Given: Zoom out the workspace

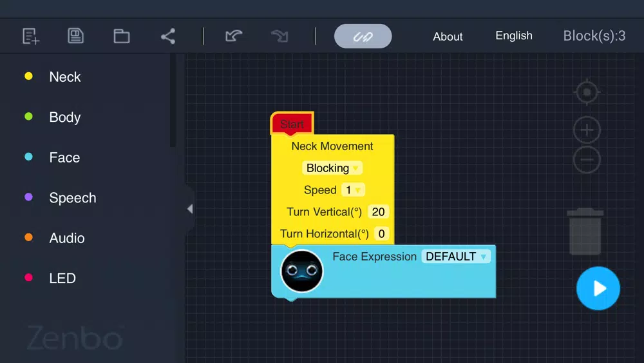Looking at the screenshot, I should [587, 160].
